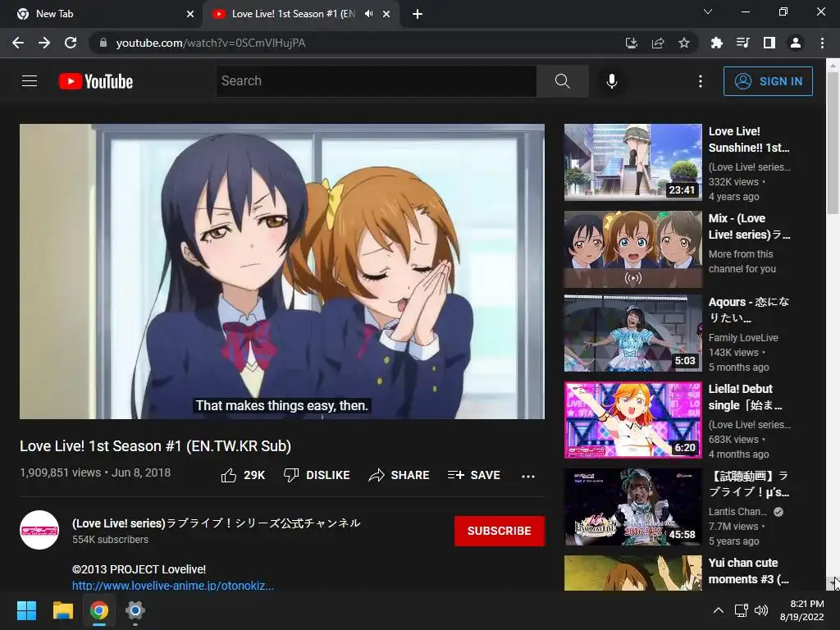This screenshot has height=630, width=840.
Task: Open Settings gear from taskbar
Action: (135, 610)
